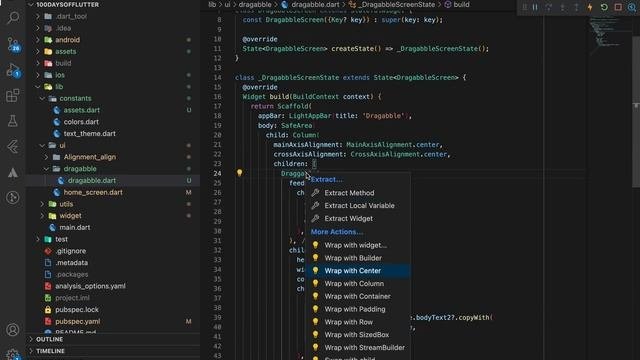Open the Git graph activity icon
Image resolution: width=640 pixels, height=360 pixels.
point(13,198)
